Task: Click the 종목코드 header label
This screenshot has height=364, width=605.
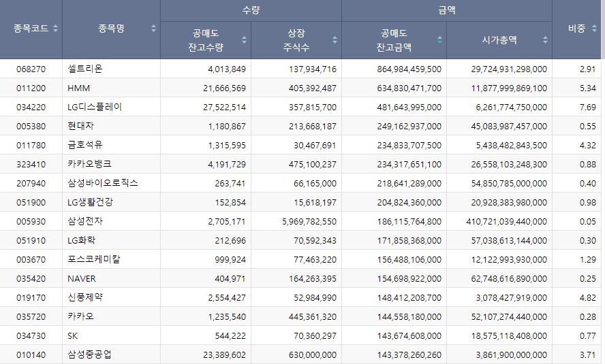Action: point(31,28)
